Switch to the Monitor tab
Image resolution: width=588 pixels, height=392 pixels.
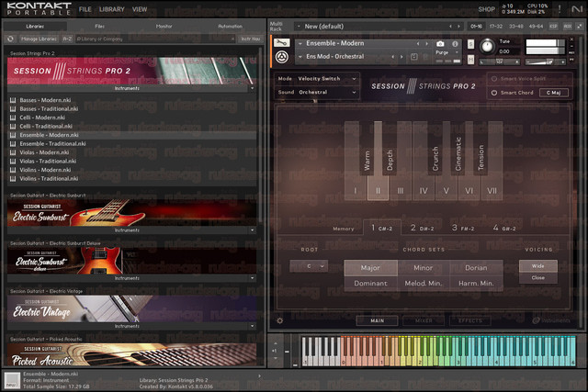click(x=164, y=27)
